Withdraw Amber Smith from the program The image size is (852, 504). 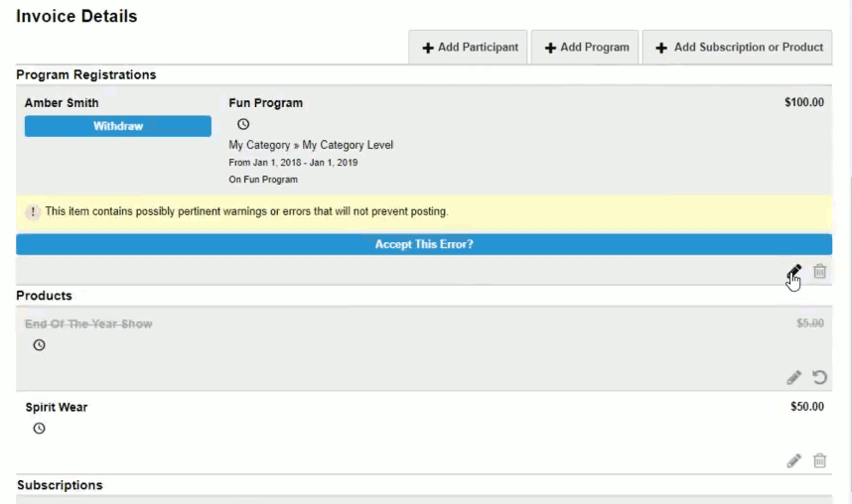coord(118,126)
